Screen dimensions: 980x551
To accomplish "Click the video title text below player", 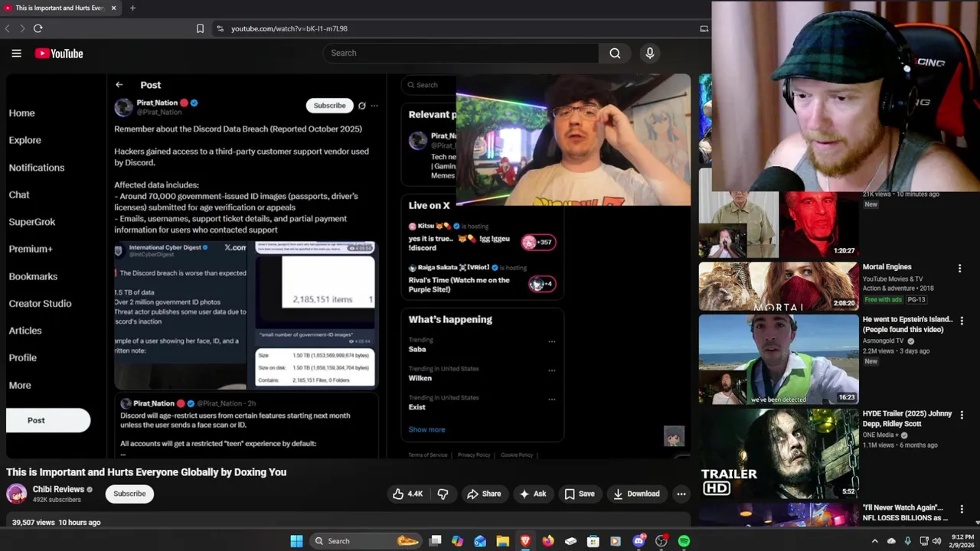I will point(146,472).
